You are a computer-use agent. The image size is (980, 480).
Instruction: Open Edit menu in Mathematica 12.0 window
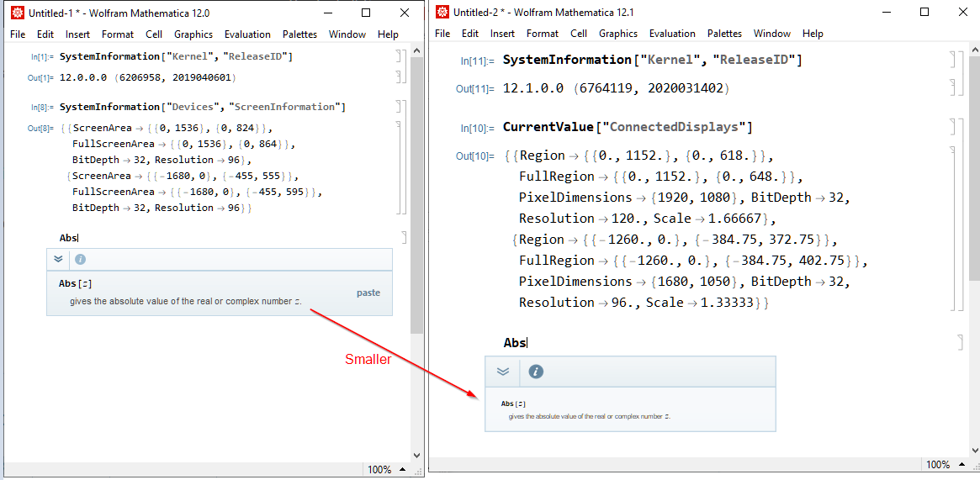45,34
